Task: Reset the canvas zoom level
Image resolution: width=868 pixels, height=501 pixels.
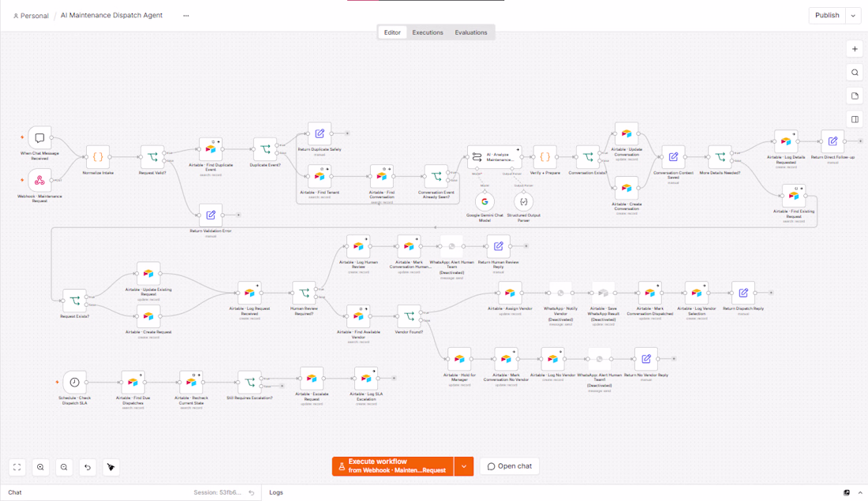Action: (88, 467)
